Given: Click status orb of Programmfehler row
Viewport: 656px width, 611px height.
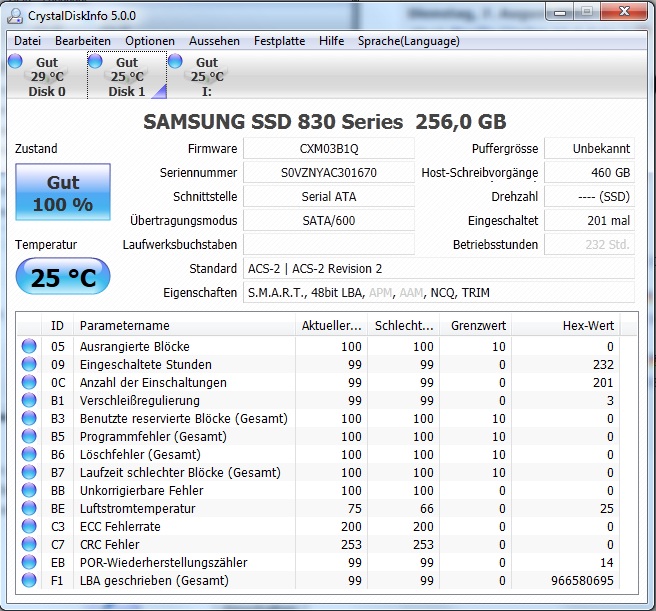Looking at the screenshot, I should (29, 436).
